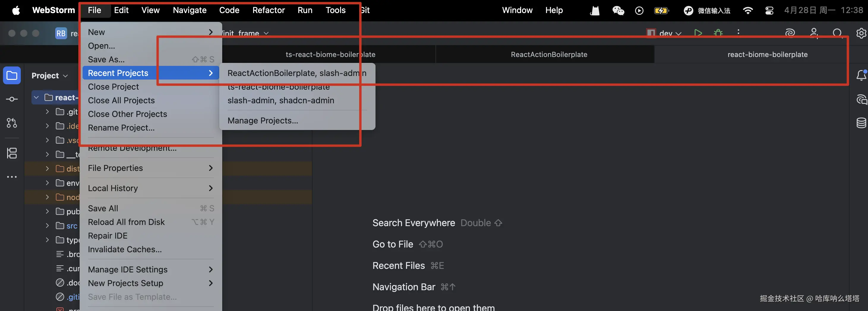Open the Structure tool window icon
Image resolution: width=868 pixels, height=311 pixels.
pos(12,153)
